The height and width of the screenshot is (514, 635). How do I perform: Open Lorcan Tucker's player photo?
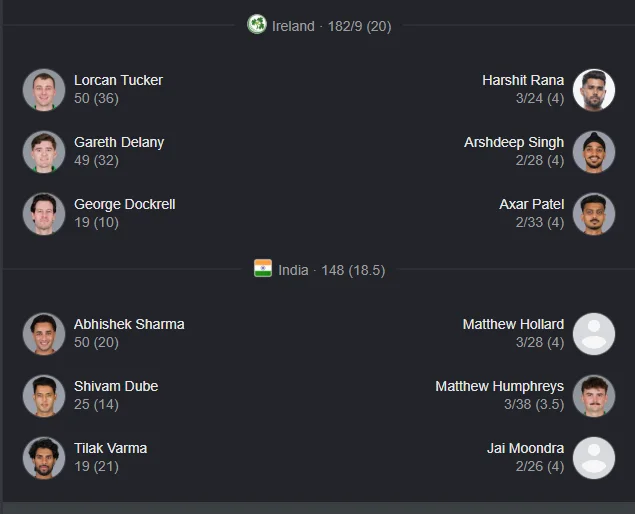tap(44, 90)
